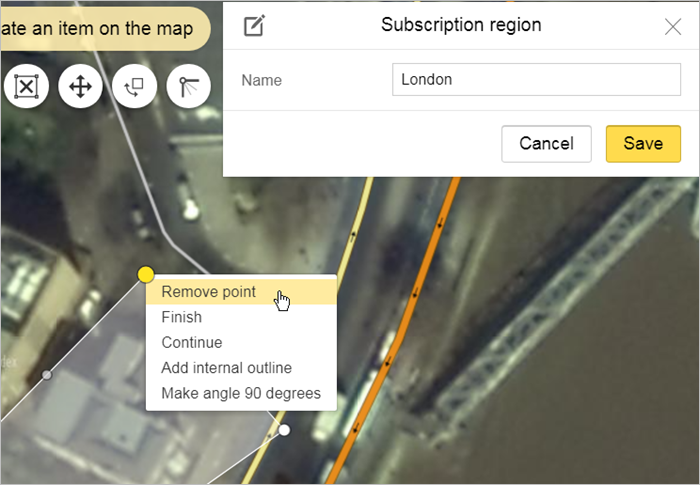Choose Remove point from context menu
This screenshot has width=700, height=485.
[x=208, y=292]
